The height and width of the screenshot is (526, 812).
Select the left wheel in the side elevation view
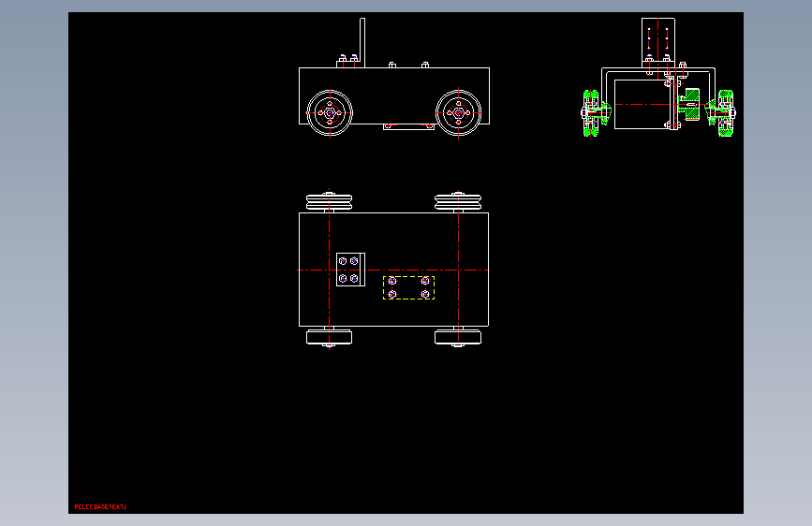coord(330,113)
